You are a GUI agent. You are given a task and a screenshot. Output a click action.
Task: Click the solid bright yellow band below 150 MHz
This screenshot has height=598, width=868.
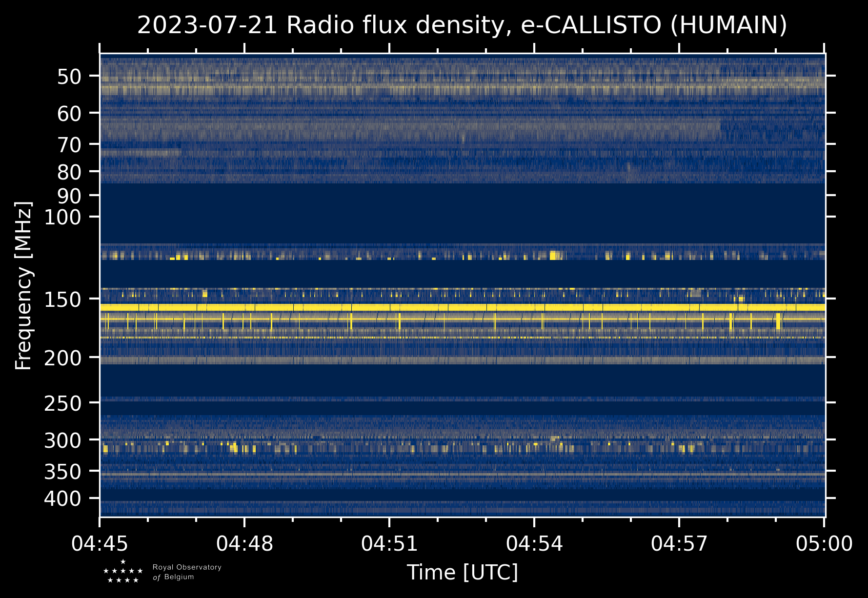[462, 307]
